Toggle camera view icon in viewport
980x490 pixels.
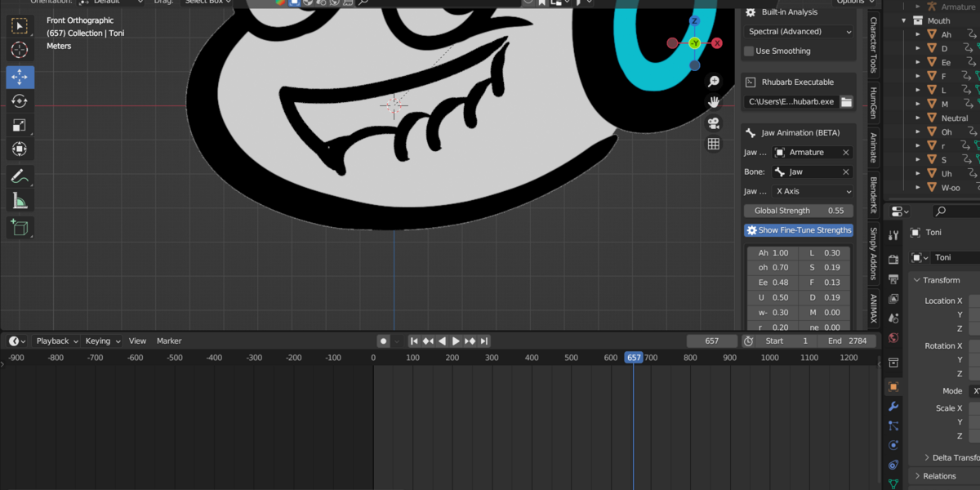click(714, 123)
